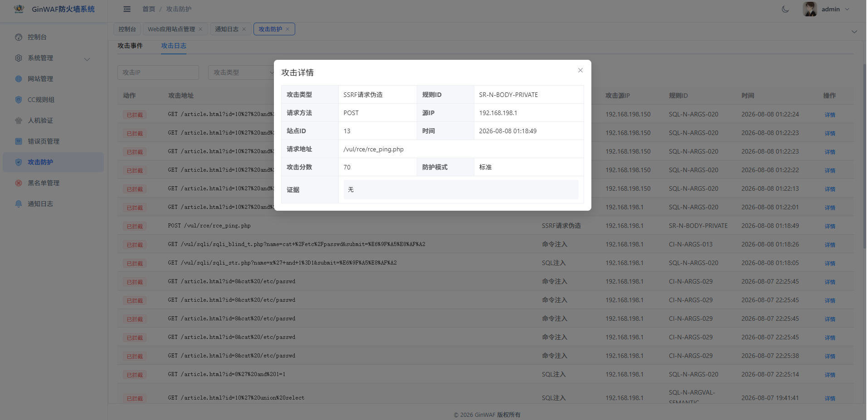
Task: Click time 2026-08-08 01:18:49 in dialog
Action: click(507, 131)
